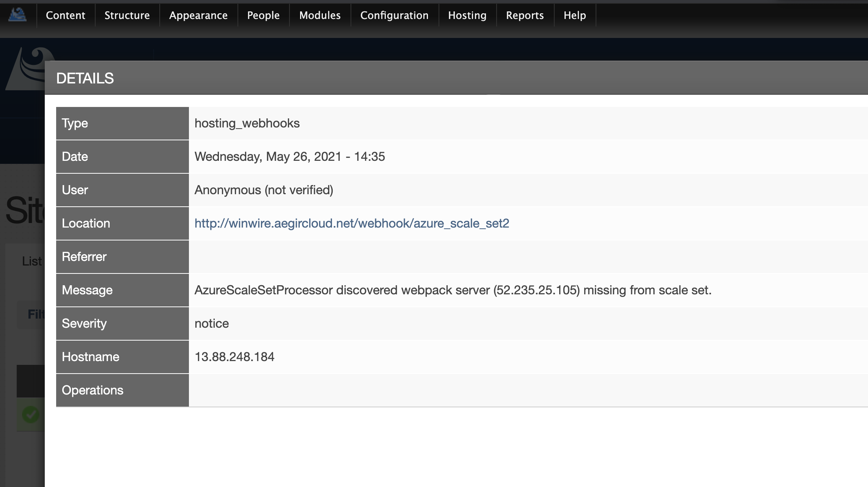Click the hosting_webhooks type field

coord(247,123)
